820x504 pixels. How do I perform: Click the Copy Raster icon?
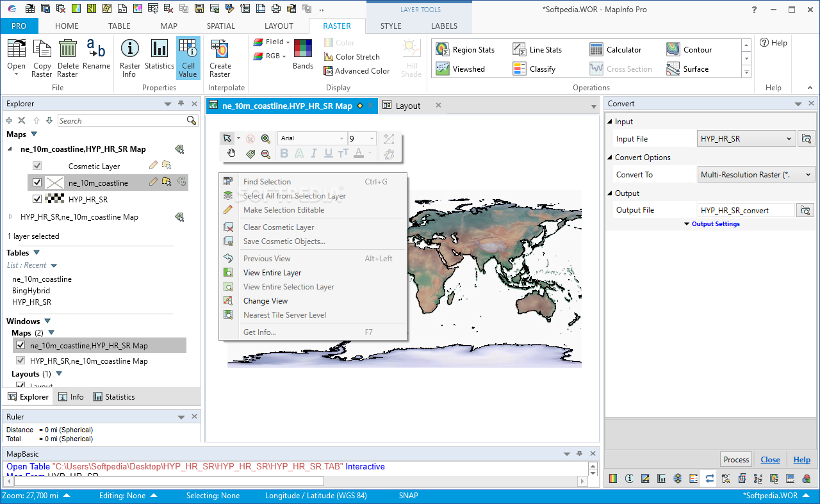pos(42,58)
